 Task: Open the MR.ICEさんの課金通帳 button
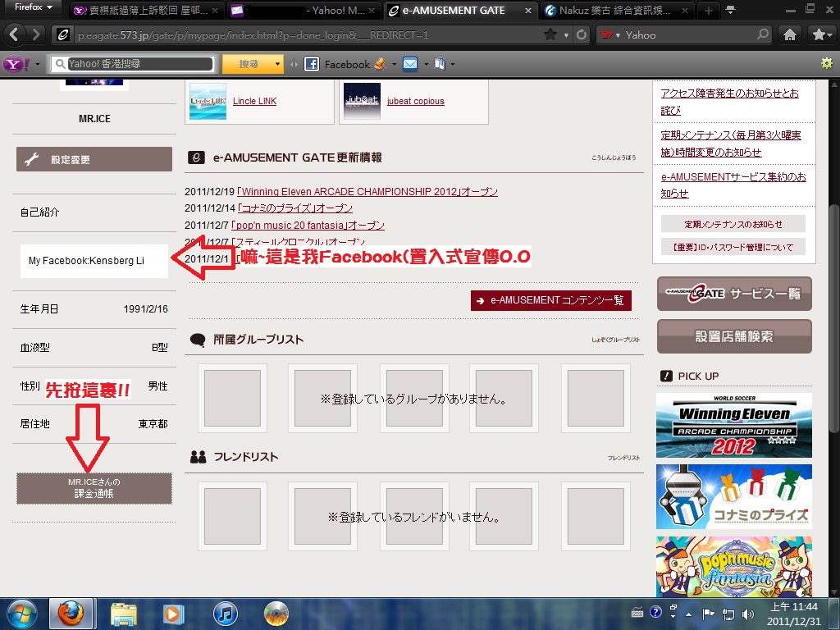pos(94,488)
